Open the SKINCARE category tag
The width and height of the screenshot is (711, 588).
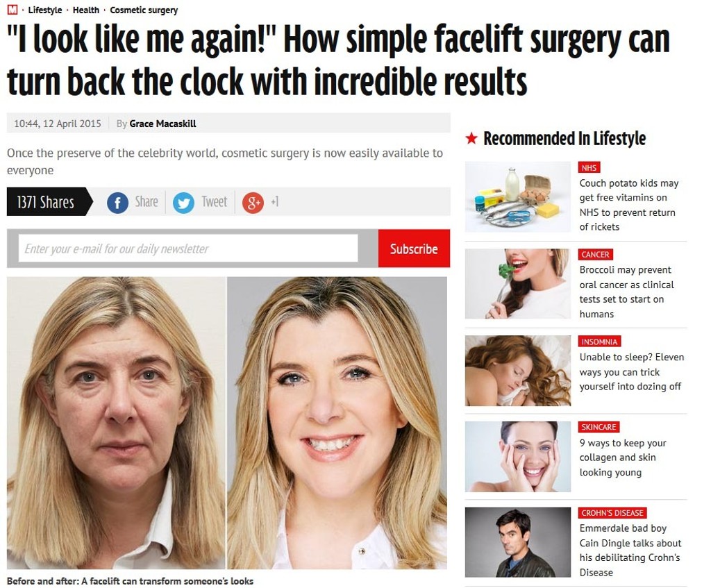coord(599,427)
